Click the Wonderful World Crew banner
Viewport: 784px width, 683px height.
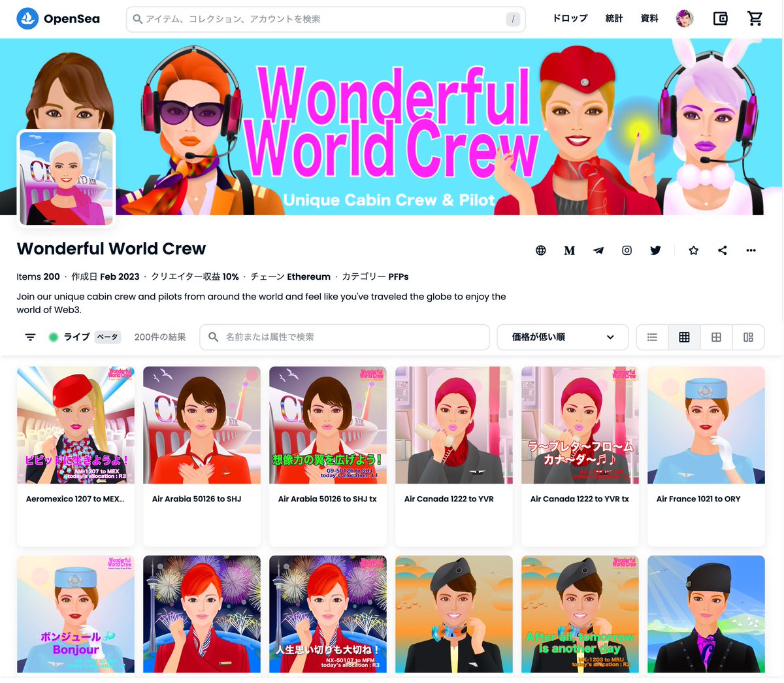pos(392,127)
